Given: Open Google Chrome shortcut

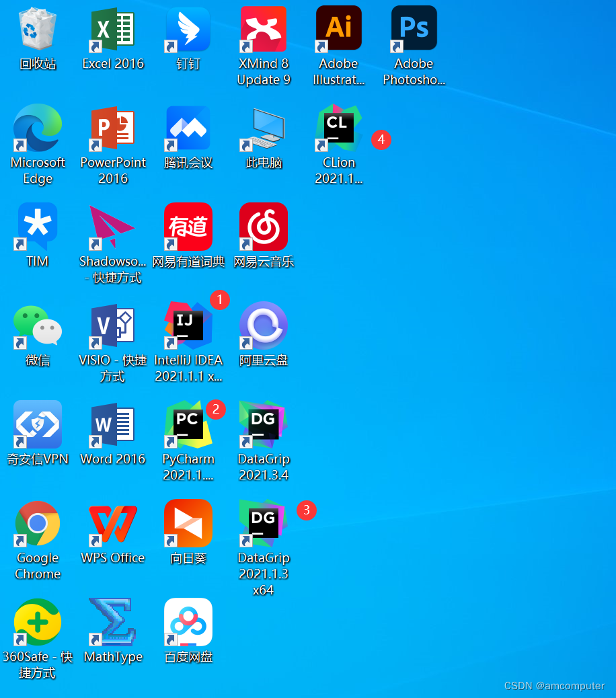Looking at the screenshot, I should (38, 523).
